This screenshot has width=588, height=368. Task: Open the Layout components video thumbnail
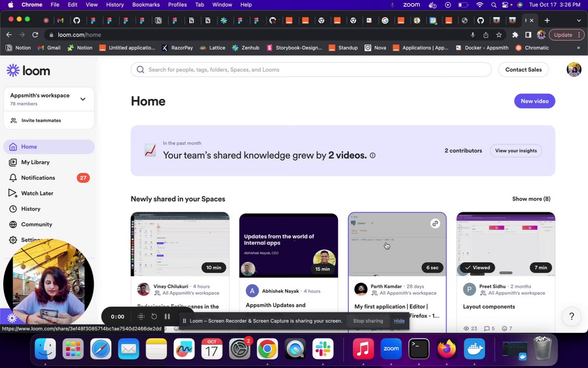pos(506,244)
